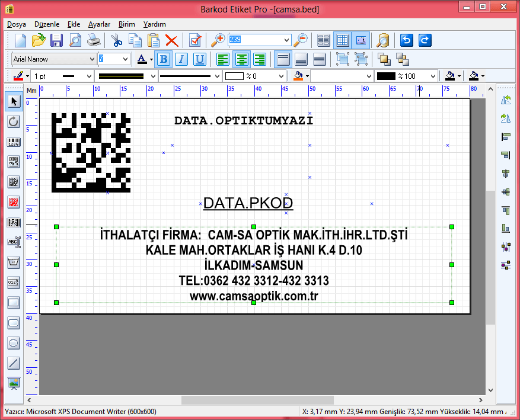Align selected objects to left edge

506,136
